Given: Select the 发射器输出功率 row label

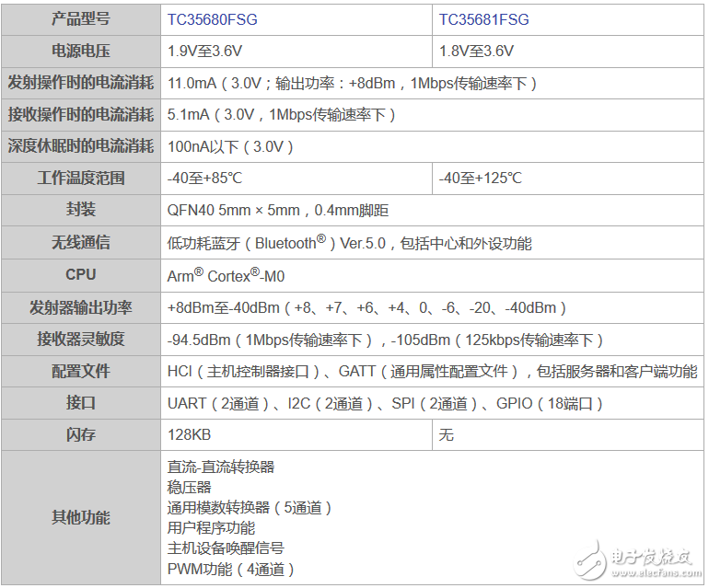Looking at the screenshot, I should (x=81, y=307).
